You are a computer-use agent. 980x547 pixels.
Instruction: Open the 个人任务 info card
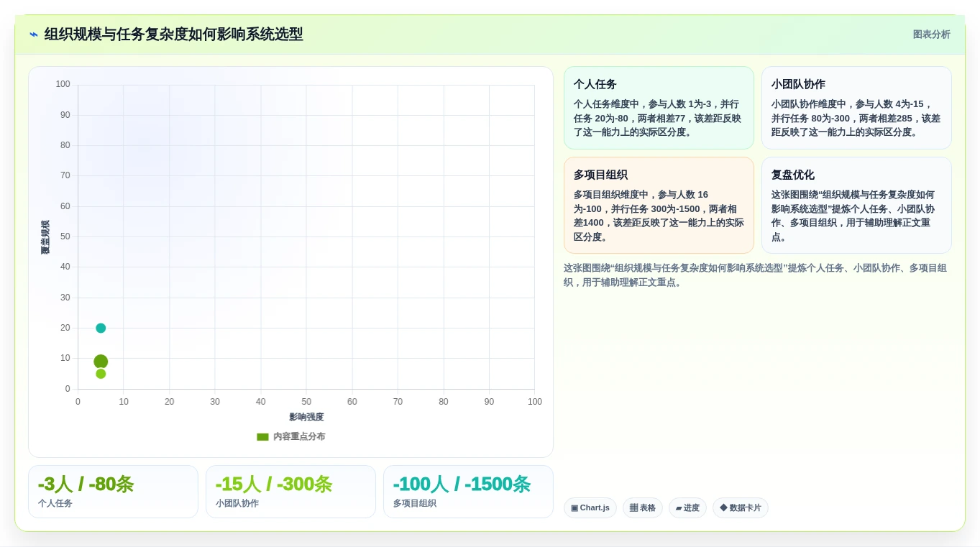(659, 108)
